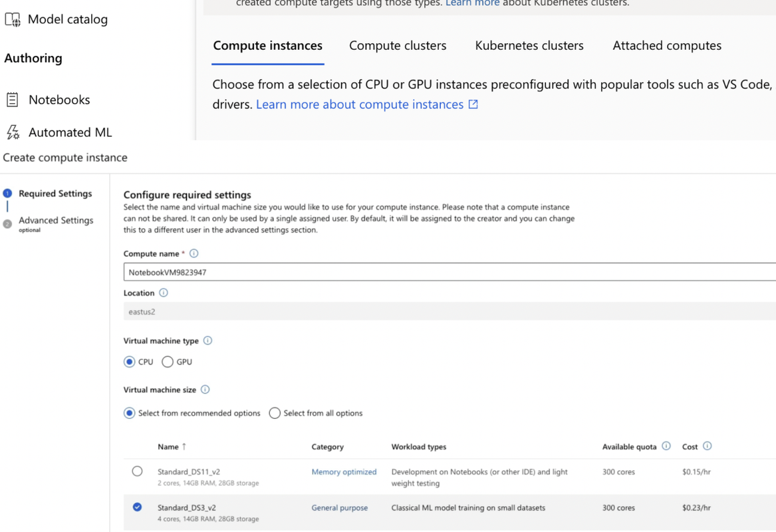776x532 pixels.
Task: Click 2 cores, 14GB RAM specification text
Action: [208, 483]
